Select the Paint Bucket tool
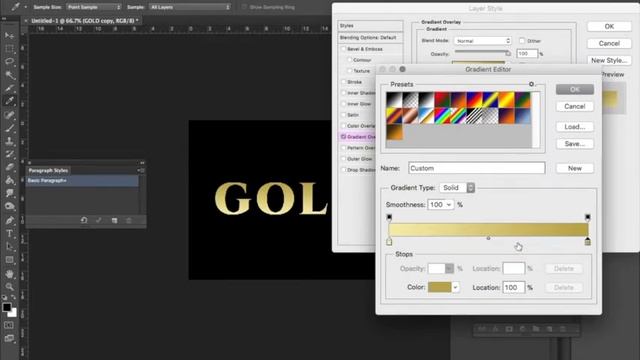This screenshot has height=360, width=640. click(9, 180)
